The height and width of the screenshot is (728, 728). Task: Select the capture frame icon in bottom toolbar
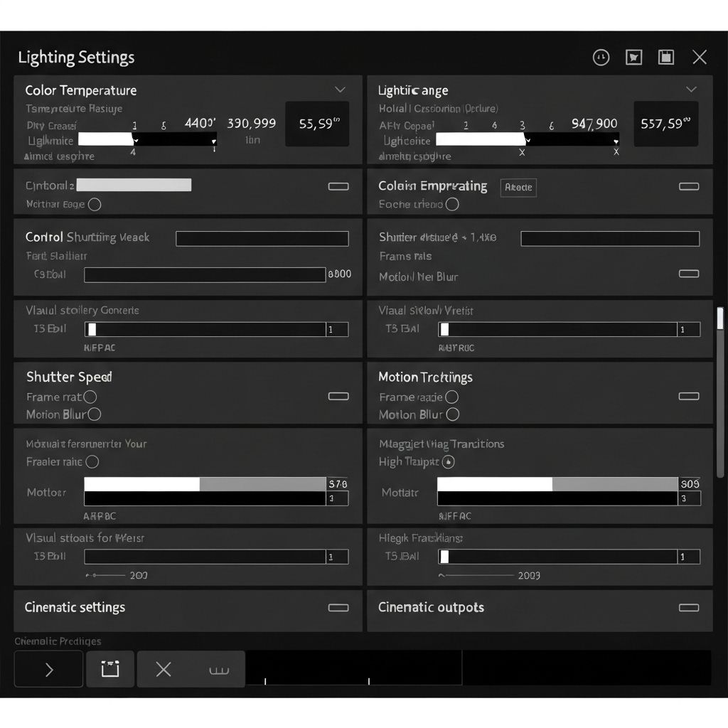pyautogui.click(x=109, y=669)
